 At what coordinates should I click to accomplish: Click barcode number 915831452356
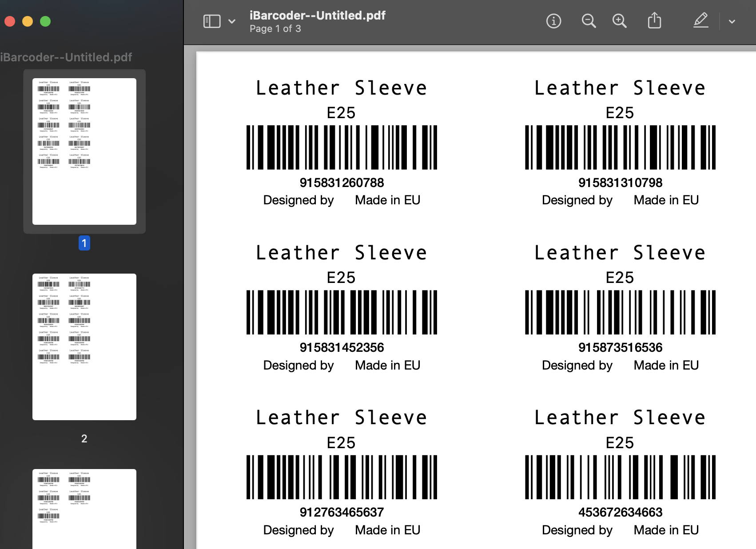point(342,347)
